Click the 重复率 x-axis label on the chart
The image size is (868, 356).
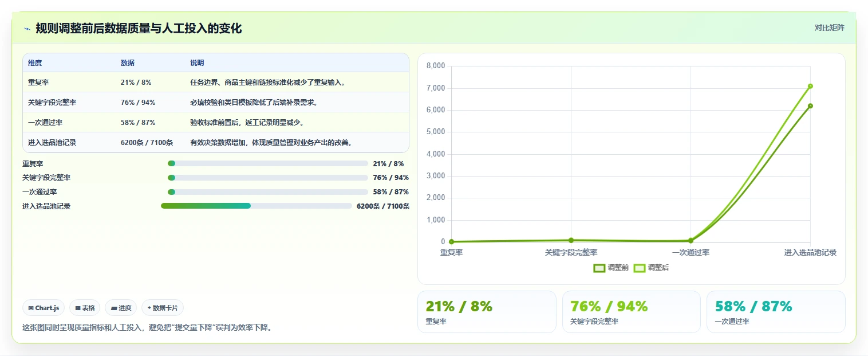(451, 252)
